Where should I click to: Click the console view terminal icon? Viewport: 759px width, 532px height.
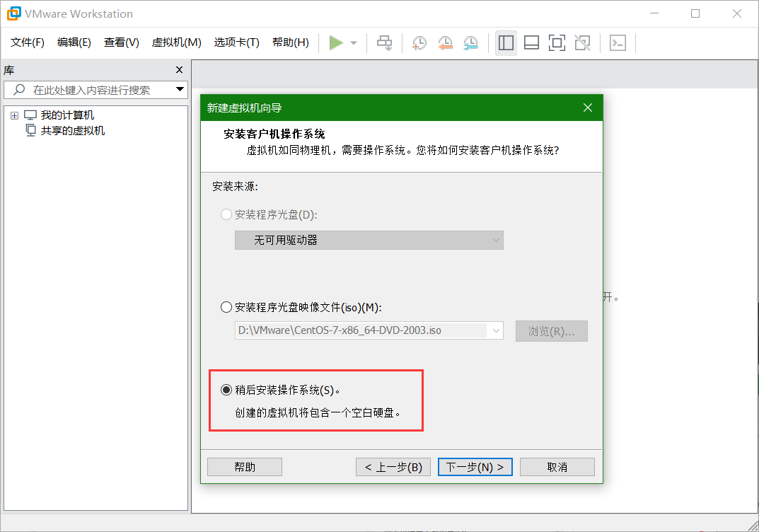click(618, 42)
